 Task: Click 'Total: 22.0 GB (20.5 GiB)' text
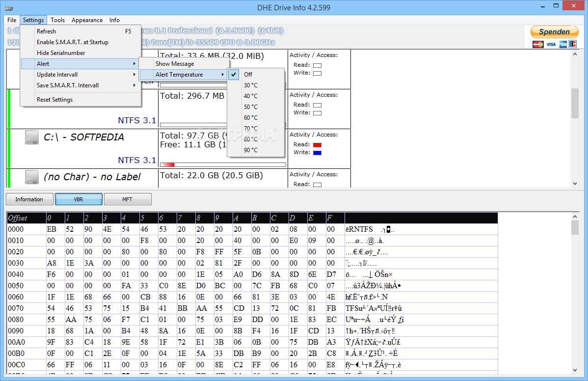[x=212, y=175]
